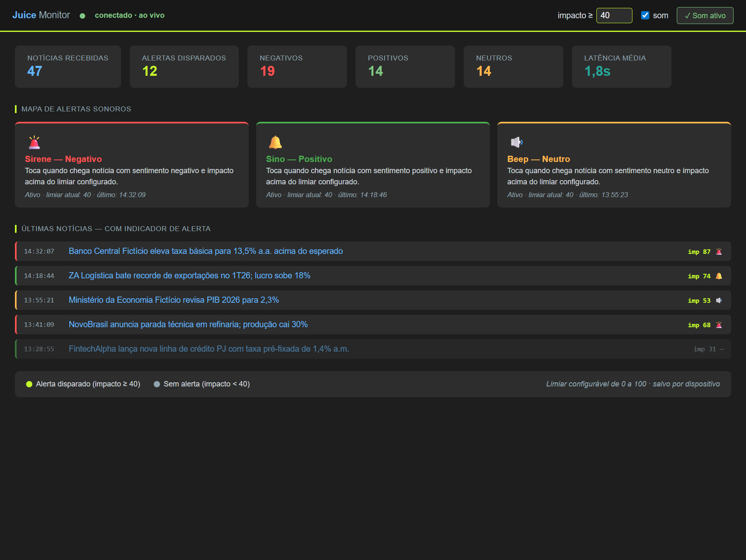Click the último: 14:18:46 status line
746x560 pixels.
[x=327, y=195]
